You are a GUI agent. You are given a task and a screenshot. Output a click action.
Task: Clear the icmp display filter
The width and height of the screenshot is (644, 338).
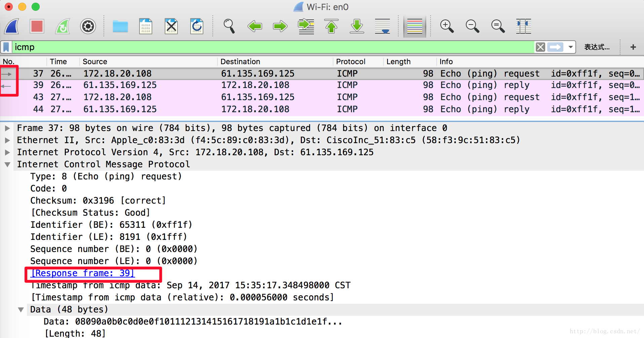(540, 47)
